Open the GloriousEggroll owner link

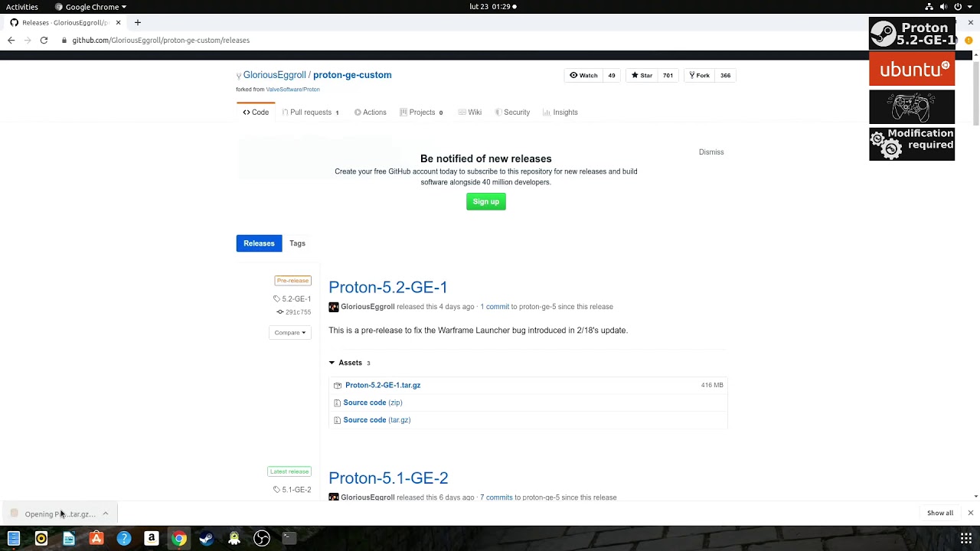pyautogui.click(x=274, y=75)
